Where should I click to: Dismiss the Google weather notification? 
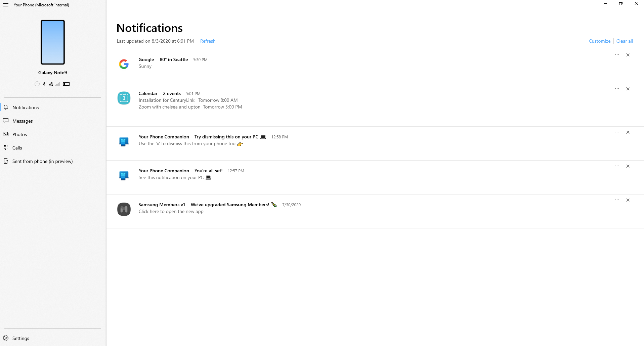[x=628, y=55]
